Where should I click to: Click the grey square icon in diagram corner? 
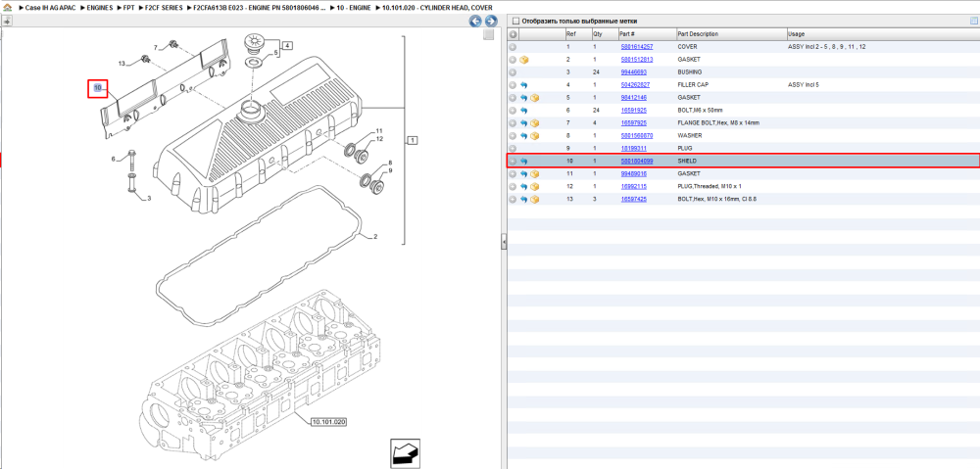click(x=490, y=35)
